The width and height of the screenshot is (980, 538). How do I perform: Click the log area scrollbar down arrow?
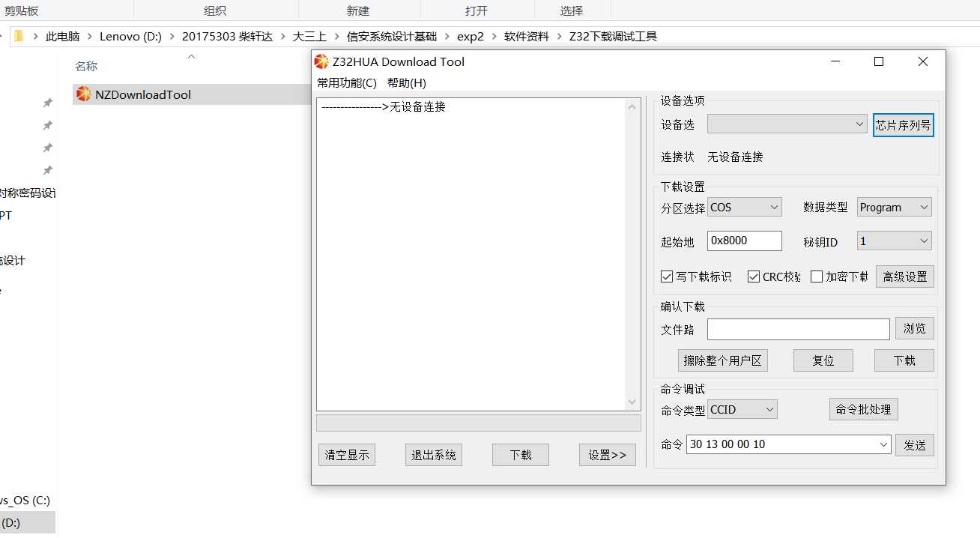[x=632, y=402]
